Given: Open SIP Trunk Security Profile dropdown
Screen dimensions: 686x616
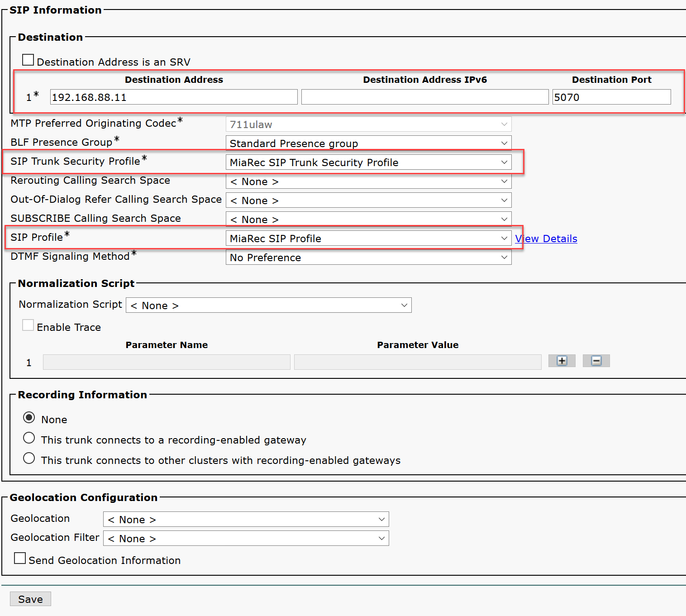Looking at the screenshot, I should tap(368, 162).
